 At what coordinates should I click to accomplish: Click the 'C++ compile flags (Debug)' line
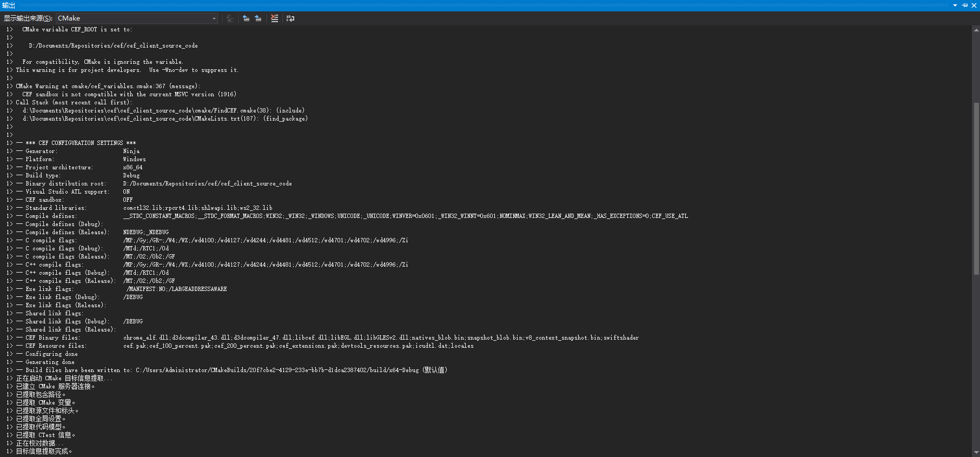click(92, 273)
